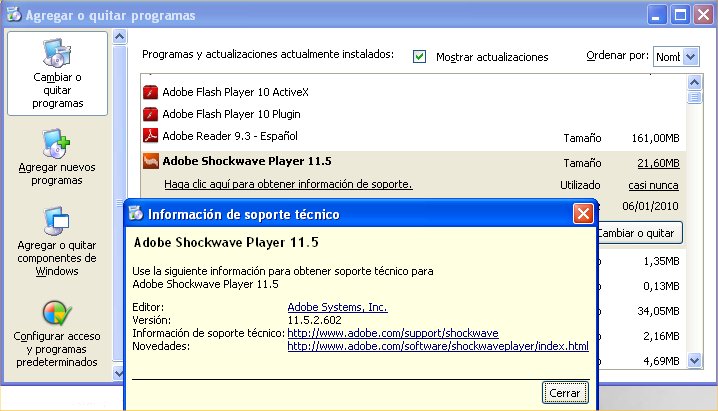718x411 pixels.
Task: Click version number 11.5.2.602
Action: pyautogui.click(x=315, y=320)
